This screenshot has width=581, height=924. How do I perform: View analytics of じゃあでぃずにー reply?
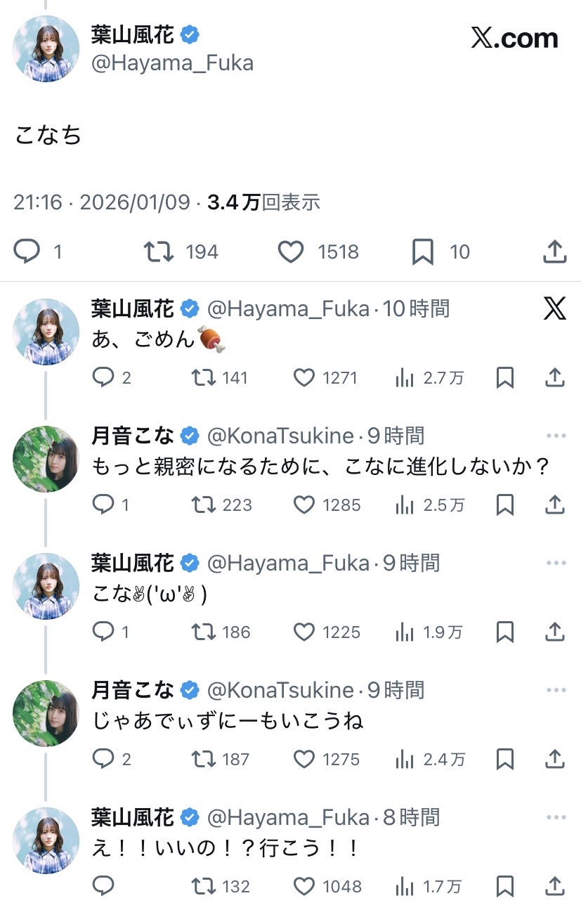pyautogui.click(x=405, y=760)
